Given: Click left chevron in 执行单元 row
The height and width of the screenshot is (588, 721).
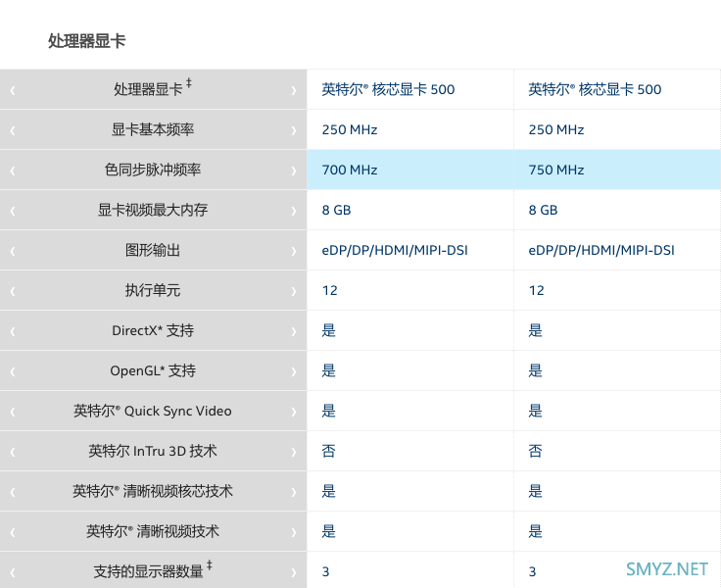Looking at the screenshot, I should point(13,291).
